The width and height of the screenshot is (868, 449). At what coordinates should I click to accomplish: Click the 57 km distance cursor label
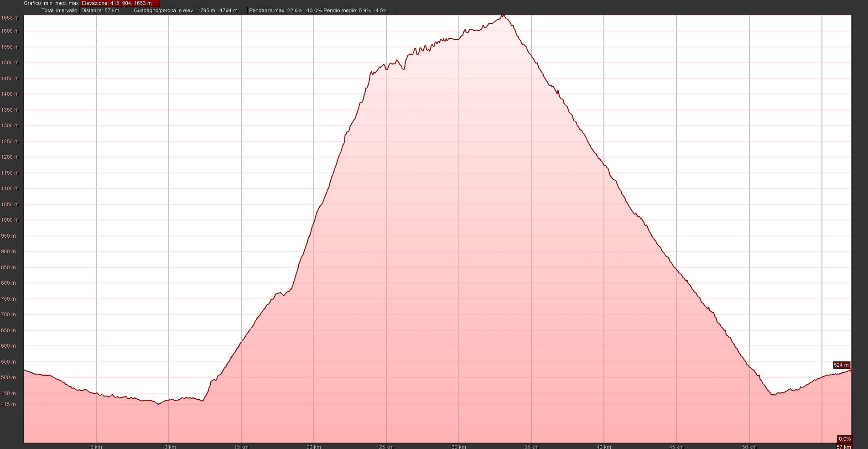(843, 447)
